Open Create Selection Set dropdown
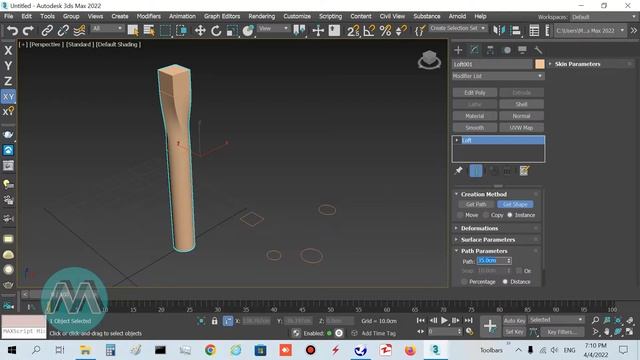The image size is (640, 360). point(458,28)
